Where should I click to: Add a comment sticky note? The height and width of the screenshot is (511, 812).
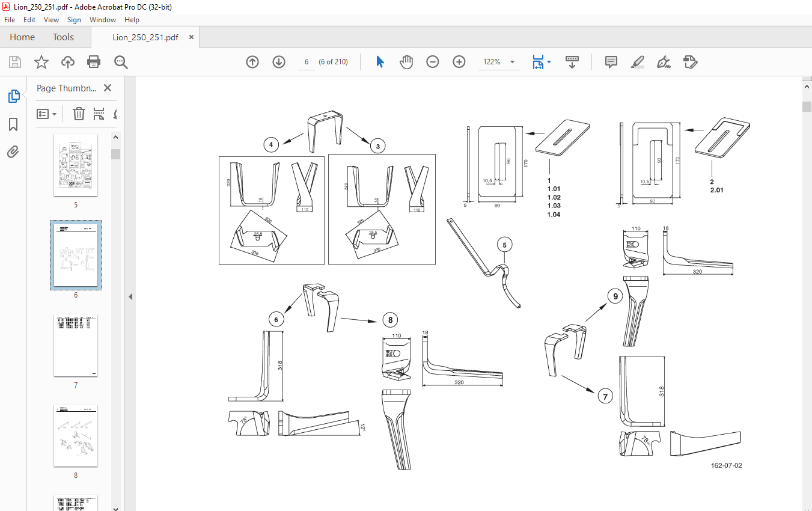[x=611, y=62]
